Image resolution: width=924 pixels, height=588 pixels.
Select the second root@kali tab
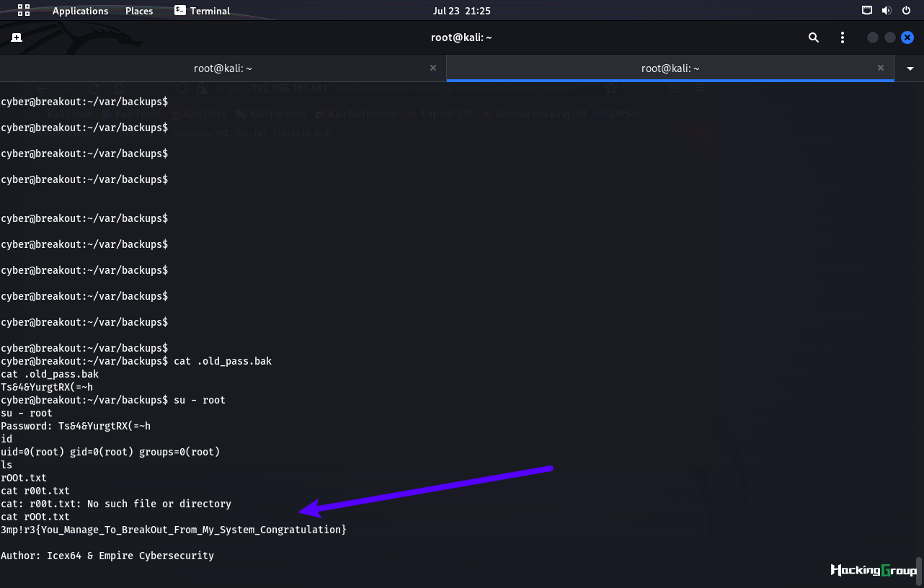coord(670,68)
